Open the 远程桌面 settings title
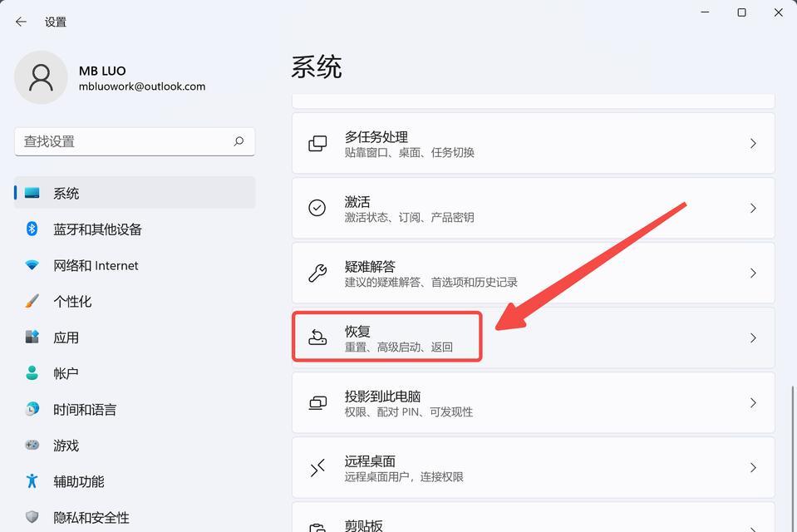This screenshot has height=532, width=797. point(370,461)
